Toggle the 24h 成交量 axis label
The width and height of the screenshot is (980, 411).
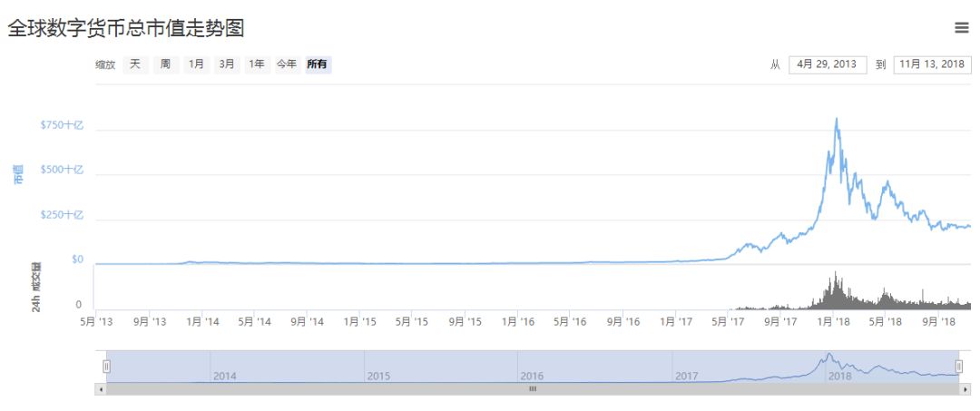pos(35,288)
